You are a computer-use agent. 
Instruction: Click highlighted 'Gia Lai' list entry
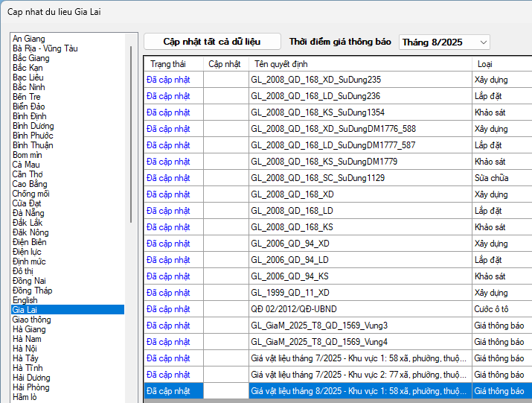(68, 310)
